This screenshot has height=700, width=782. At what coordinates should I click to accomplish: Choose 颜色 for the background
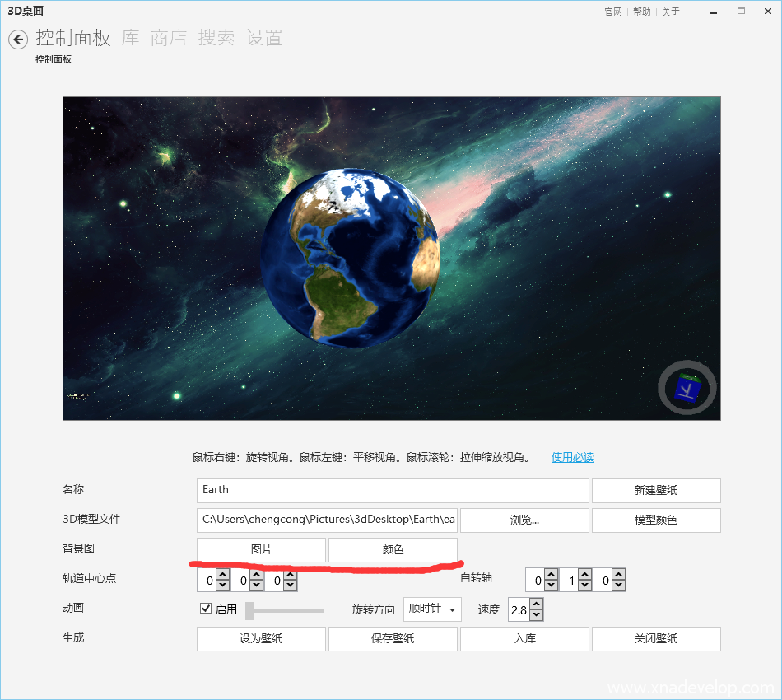click(x=393, y=550)
